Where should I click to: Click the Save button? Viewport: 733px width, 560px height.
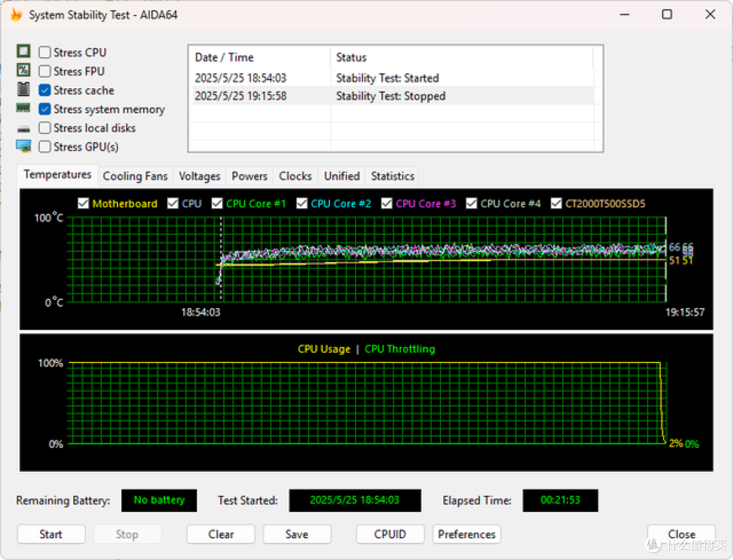(297, 534)
